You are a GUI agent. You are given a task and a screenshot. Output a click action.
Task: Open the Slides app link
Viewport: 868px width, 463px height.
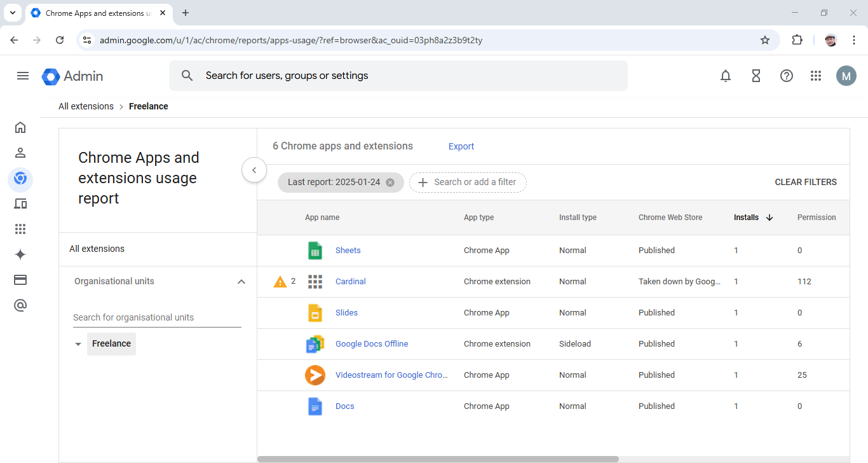pos(346,313)
